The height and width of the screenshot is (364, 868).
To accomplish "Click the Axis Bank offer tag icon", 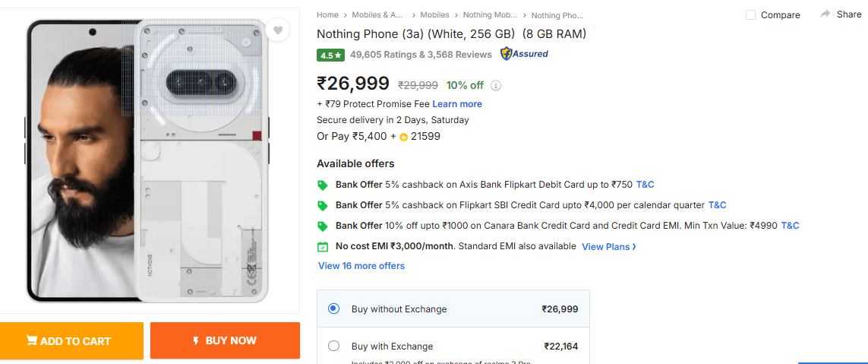I will click(x=323, y=185).
